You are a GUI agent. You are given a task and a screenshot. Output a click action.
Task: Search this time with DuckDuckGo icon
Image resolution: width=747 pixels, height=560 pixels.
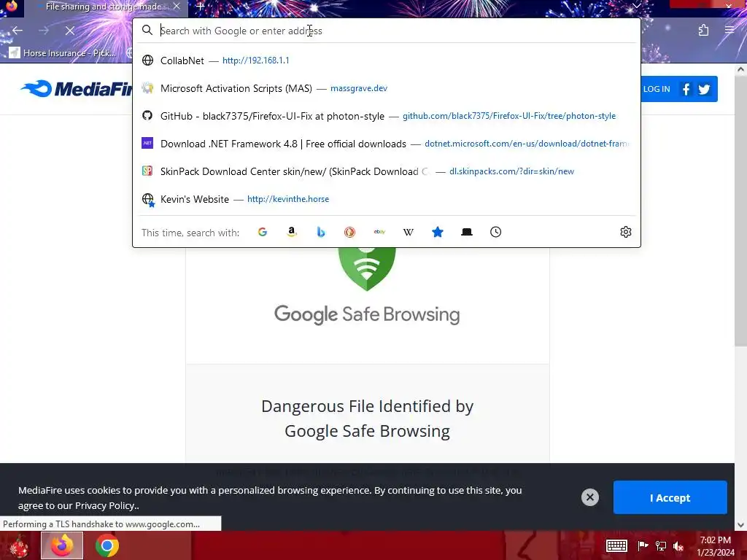click(349, 232)
